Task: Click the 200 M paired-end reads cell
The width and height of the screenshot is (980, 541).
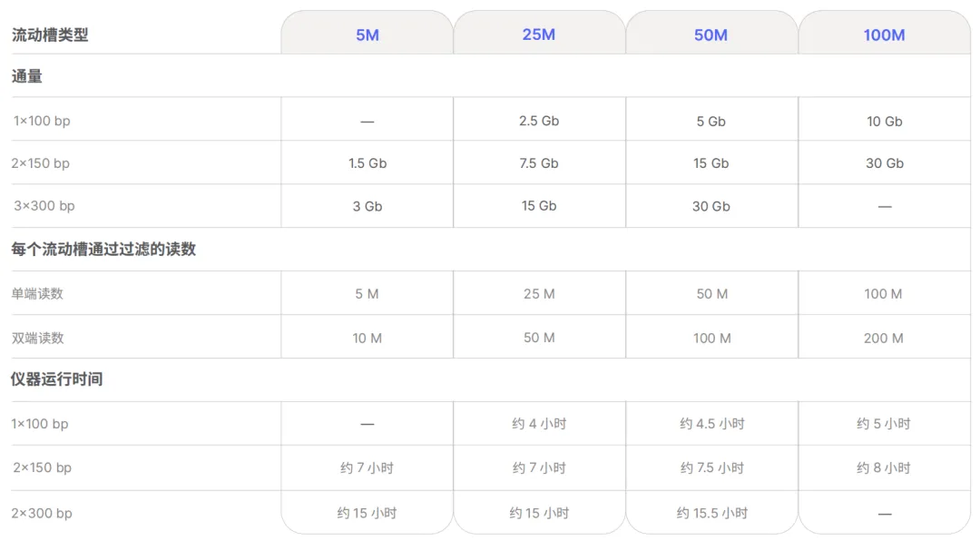Action: (x=884, y=339)
